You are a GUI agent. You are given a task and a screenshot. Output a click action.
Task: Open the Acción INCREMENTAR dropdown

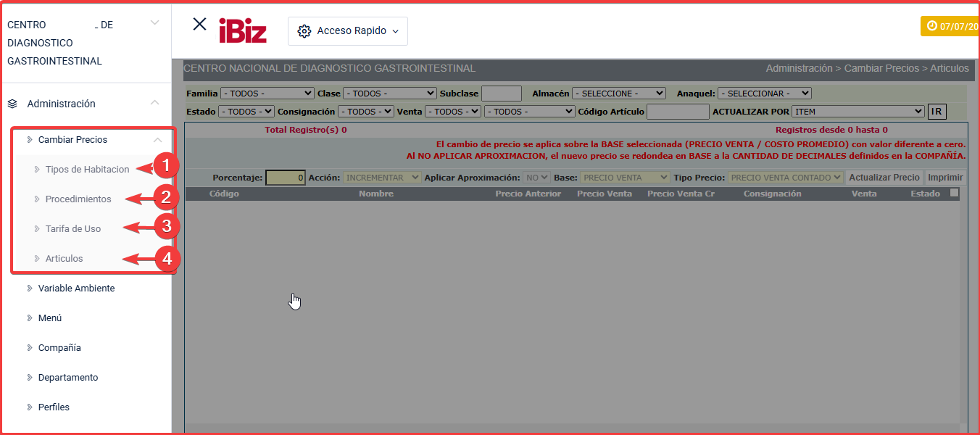click(x=382, y=178)
